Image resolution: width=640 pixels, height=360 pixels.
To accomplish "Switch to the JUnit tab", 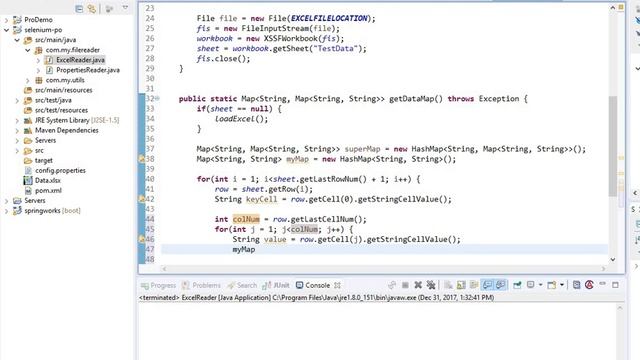I will pos(276,285).
